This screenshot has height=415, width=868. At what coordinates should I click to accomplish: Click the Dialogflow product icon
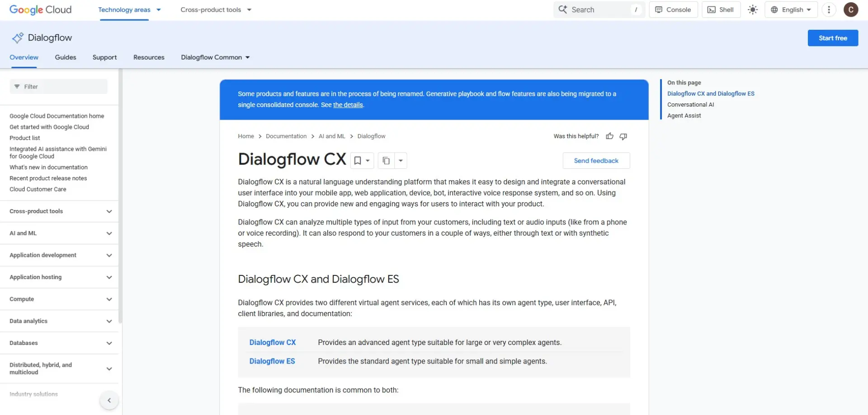pos(18,38)
